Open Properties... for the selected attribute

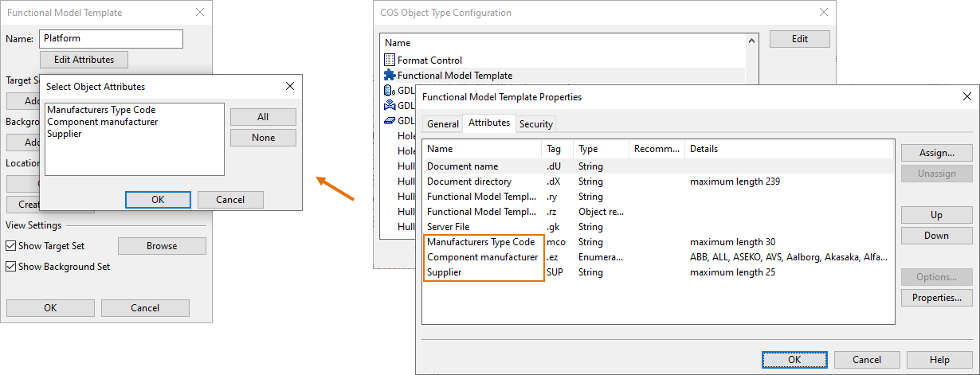(x=936, y=298)
